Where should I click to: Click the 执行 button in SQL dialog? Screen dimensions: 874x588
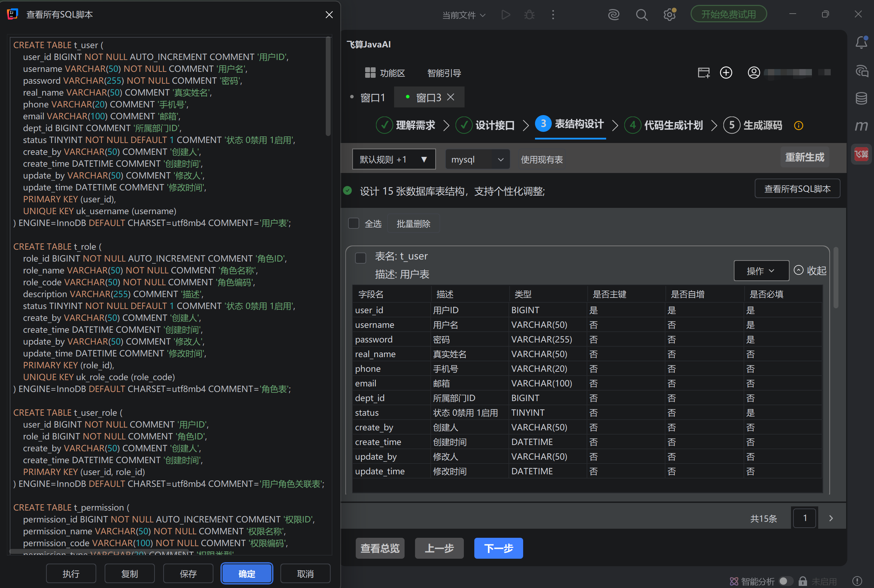point(71,573)
